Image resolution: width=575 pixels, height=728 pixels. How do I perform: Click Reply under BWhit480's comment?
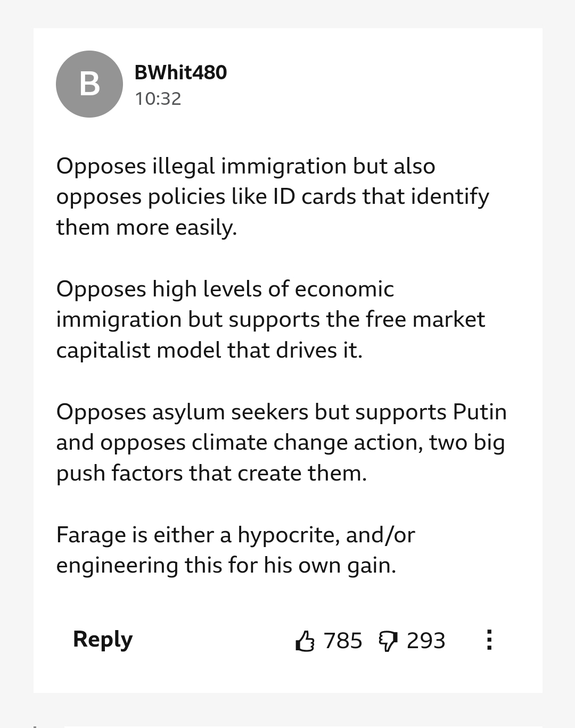103,639
